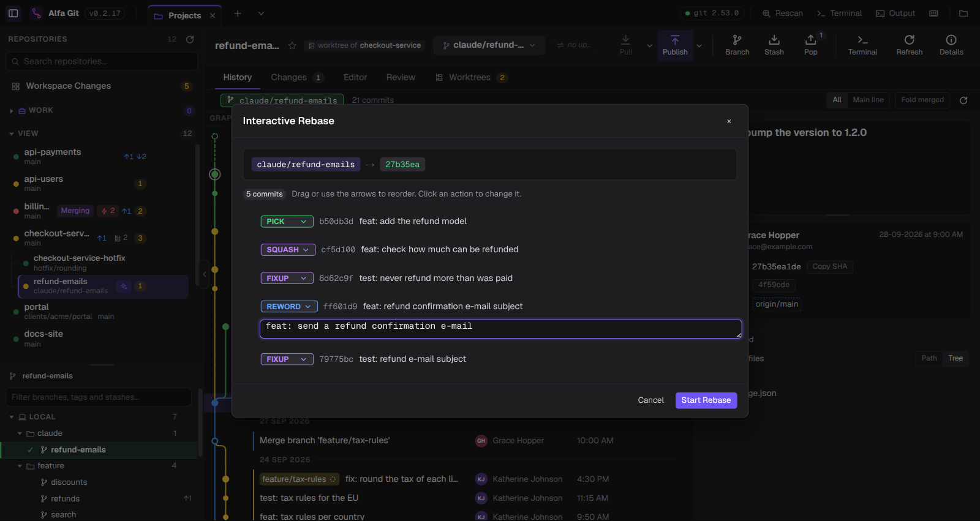Switch to the Worktrees tab
This screenshot has width=980, height=521.
tap(471, 78)
